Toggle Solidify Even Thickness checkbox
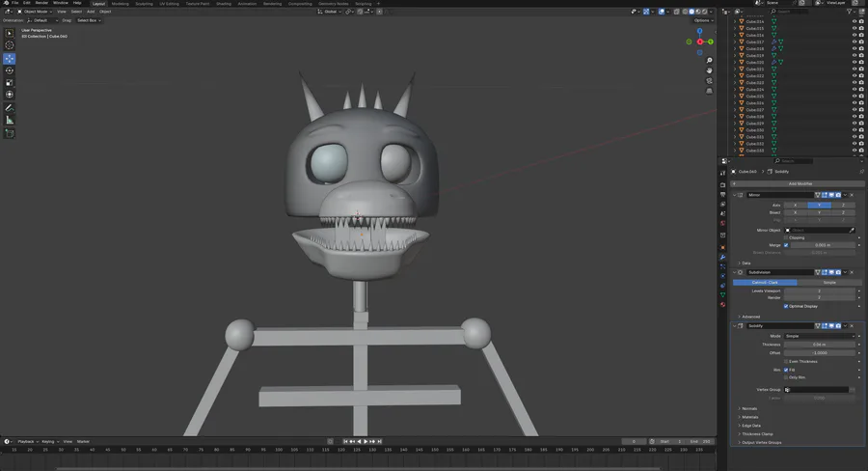This screenshot has height=471, width=868. (786, 361)
